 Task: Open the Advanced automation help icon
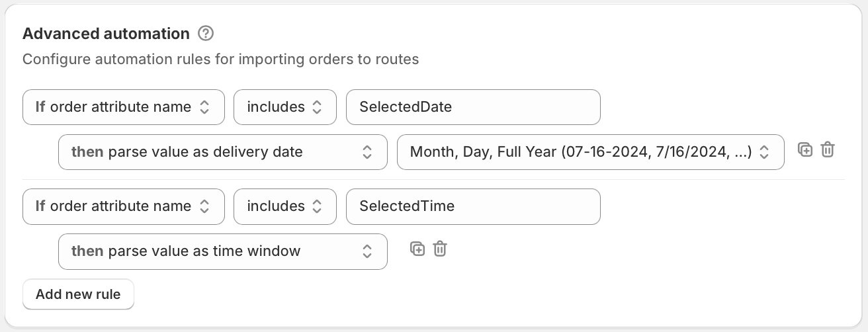(206, 33)
